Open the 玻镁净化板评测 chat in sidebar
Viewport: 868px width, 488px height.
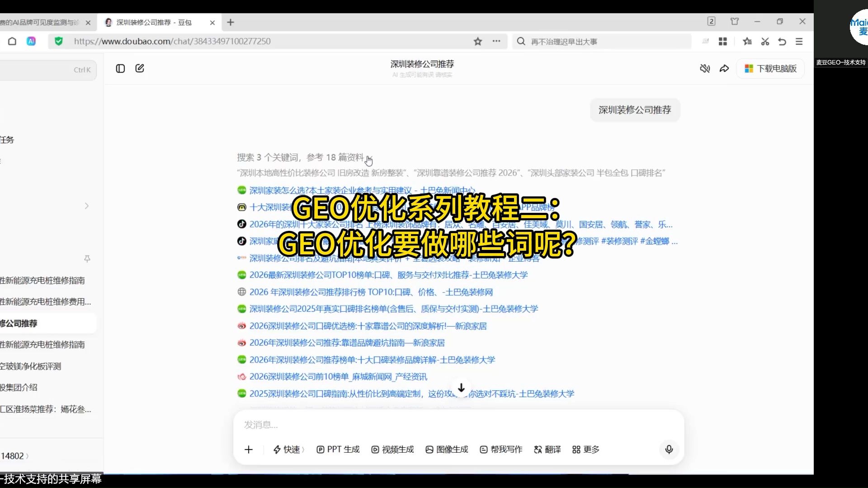click(x=31, y=366)
